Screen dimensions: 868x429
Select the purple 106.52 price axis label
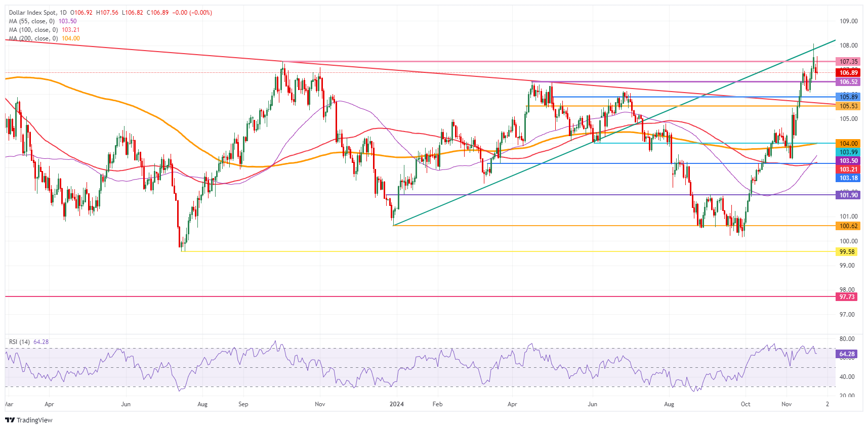(848, 82)
